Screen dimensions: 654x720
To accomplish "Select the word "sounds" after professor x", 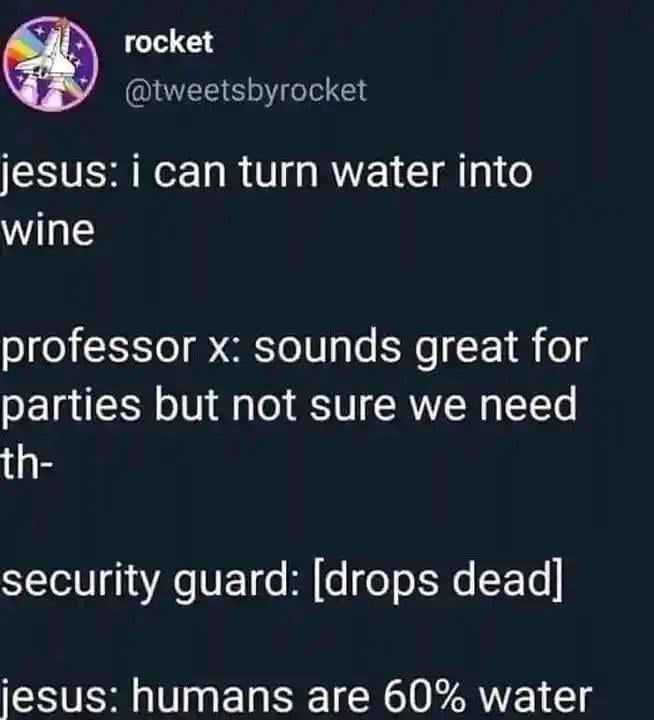I will pyautogui.click(x=327, y=347).
